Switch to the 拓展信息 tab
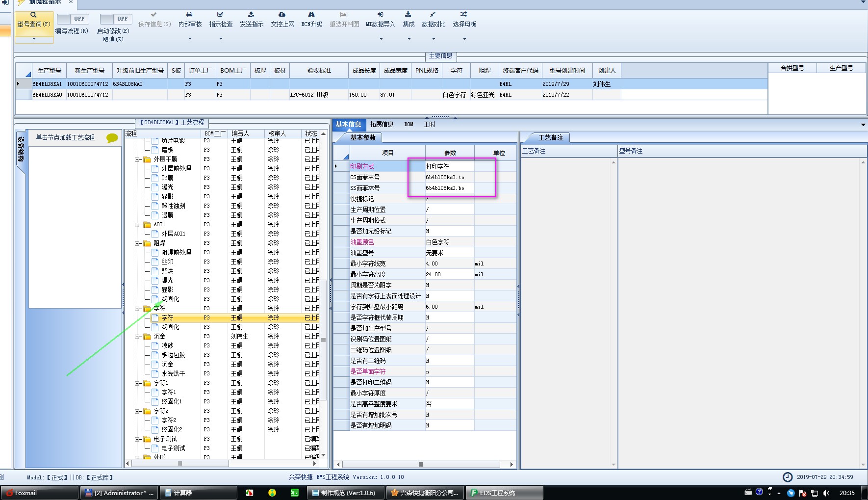868x500 pixels. point(382,124)
